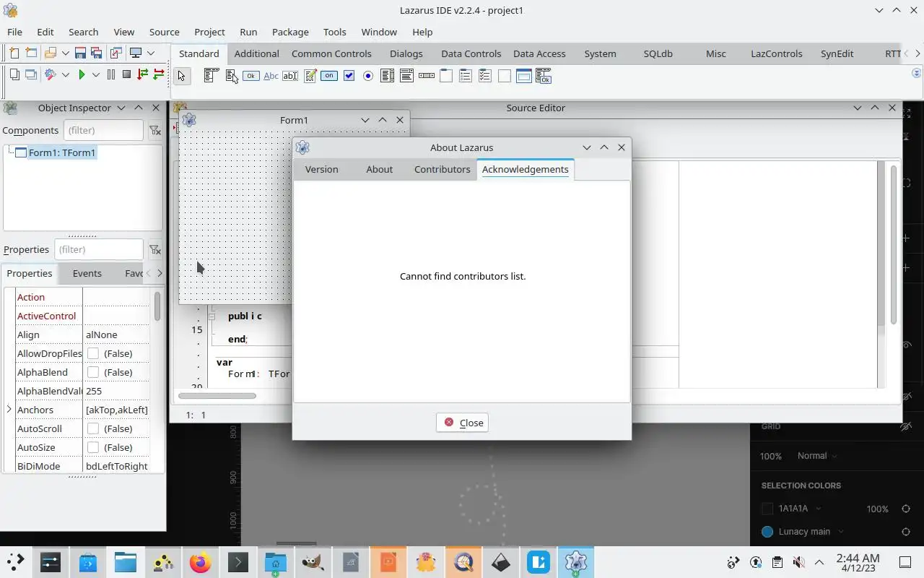The image size is (924, 578).
Task: Switch to the Contributors tab in About dialog
Action: coord(442,169)
